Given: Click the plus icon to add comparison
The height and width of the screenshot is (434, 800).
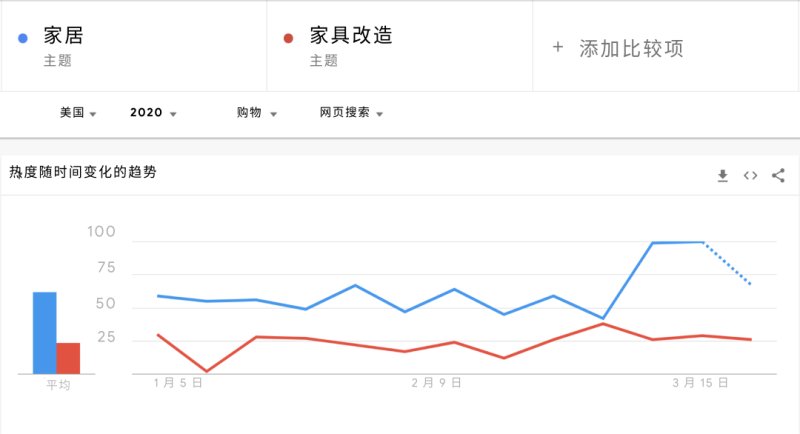Looking at the screenshot, I should point(558,47).
